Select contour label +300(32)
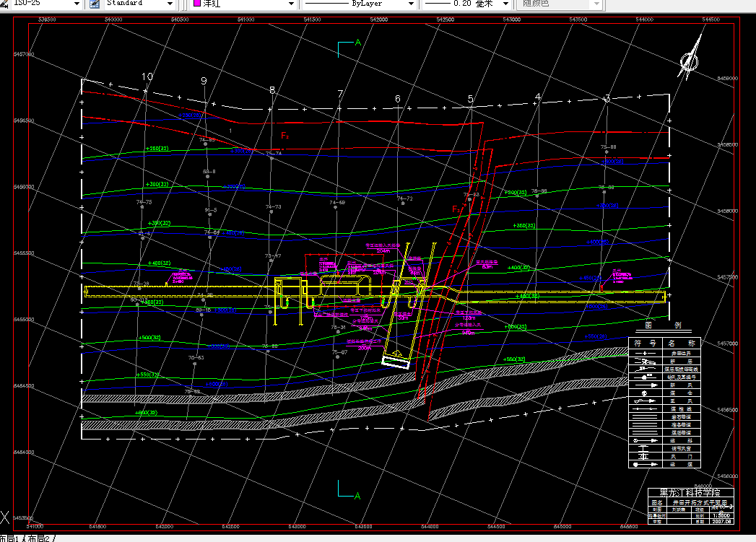The image size is (756, 542). [157, 184]
